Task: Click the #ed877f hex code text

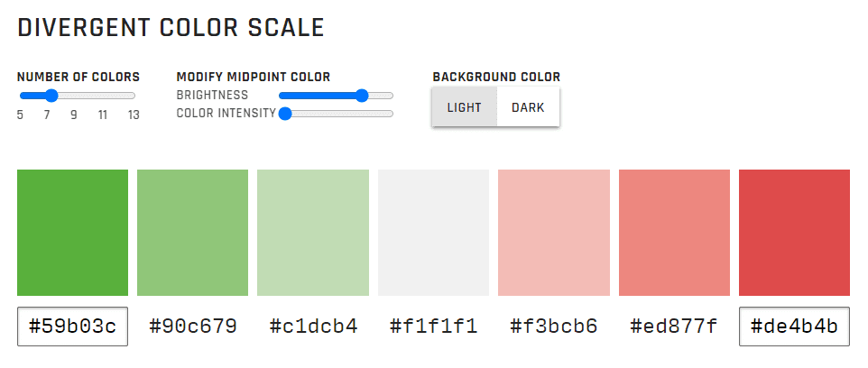Action: tap(674, 327)
